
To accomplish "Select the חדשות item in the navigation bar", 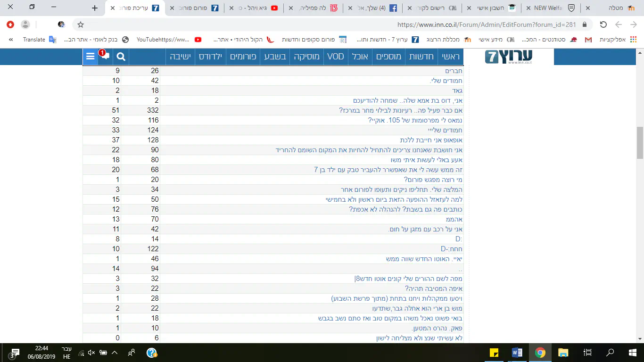I will (x=421, y=57).
